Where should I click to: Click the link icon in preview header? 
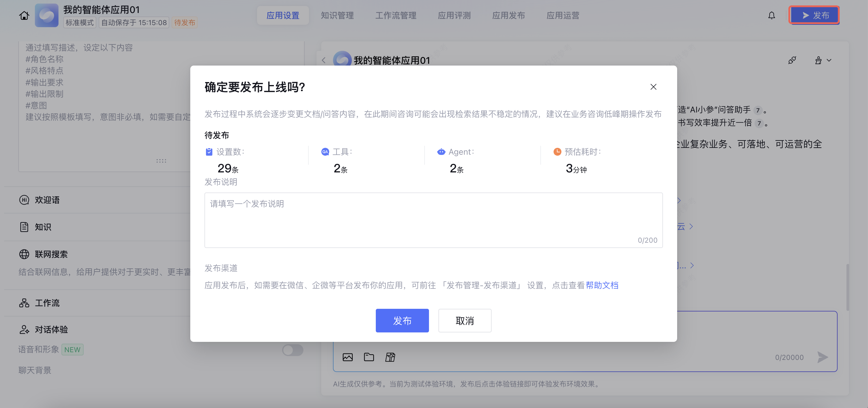(792, 60)
